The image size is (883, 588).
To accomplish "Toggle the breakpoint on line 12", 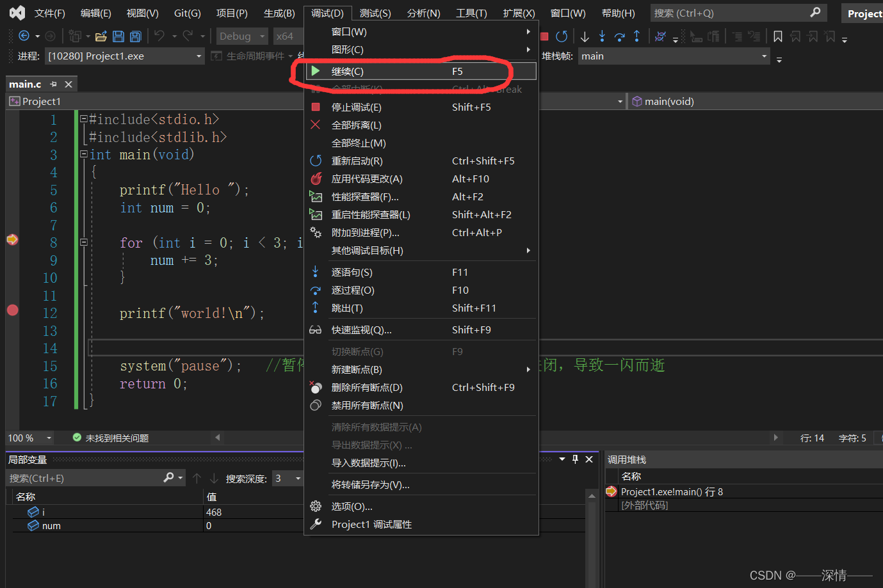I will tap(12, 310).
